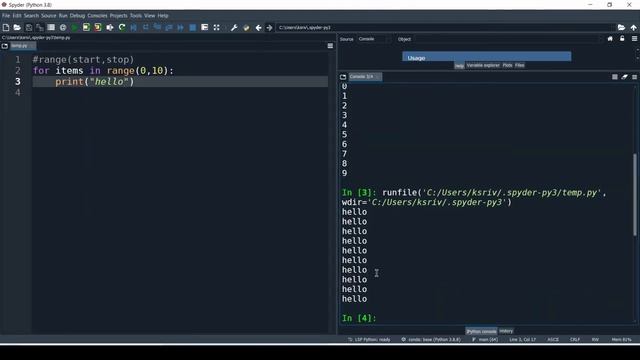640x360 pixels.
Task: Start debugging with the debug file icon
Action: point(133,27)
